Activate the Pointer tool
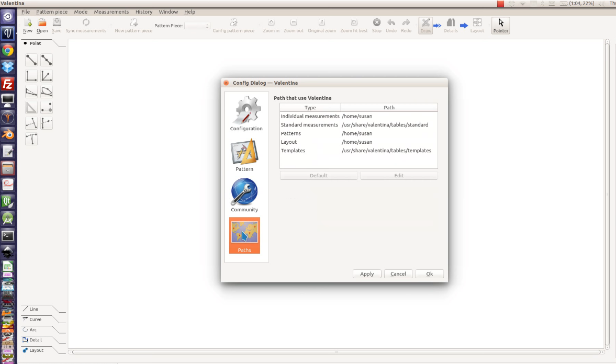616x364 pixels. tap(501, 26)
